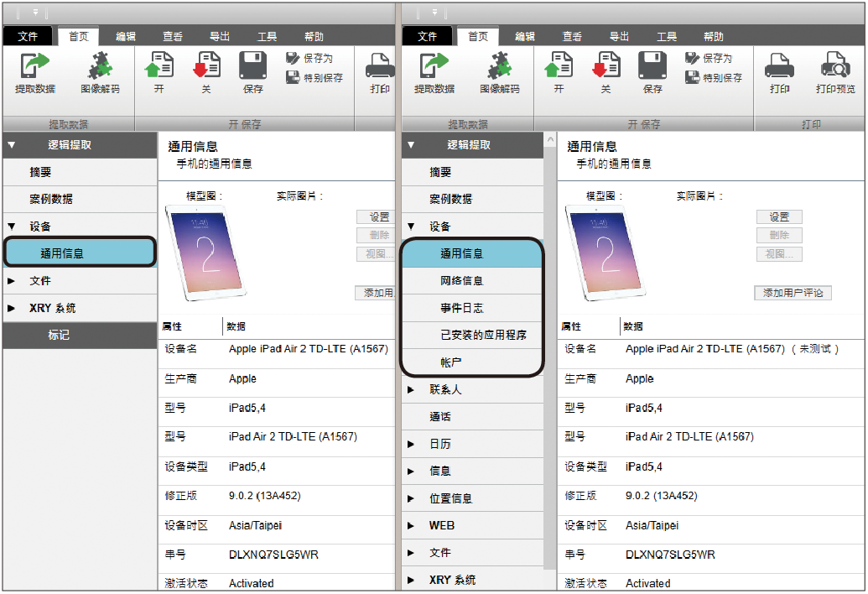This screenshot has height=594, width=868.
Task: Click 视图... button in right window
Action: coord(779,254)
